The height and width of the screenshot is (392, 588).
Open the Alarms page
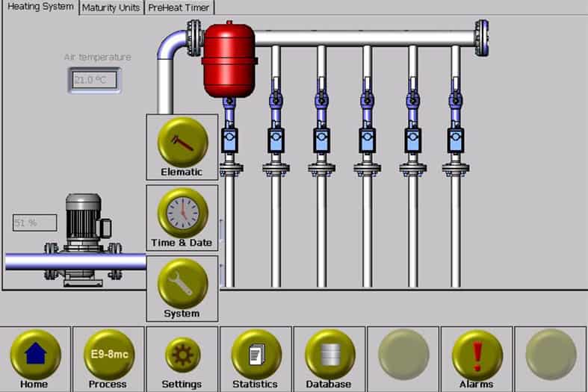pyautogui.click(x=477, y=354)
